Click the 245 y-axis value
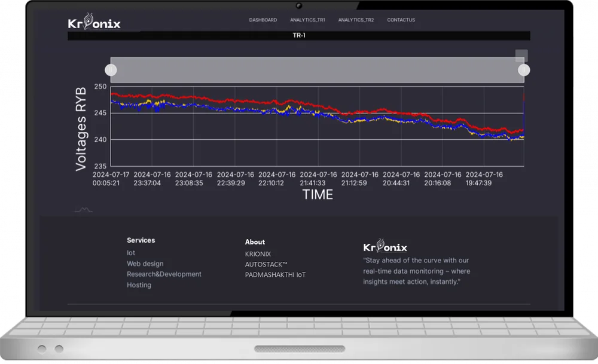598x364 pixels. coord(100,113)
